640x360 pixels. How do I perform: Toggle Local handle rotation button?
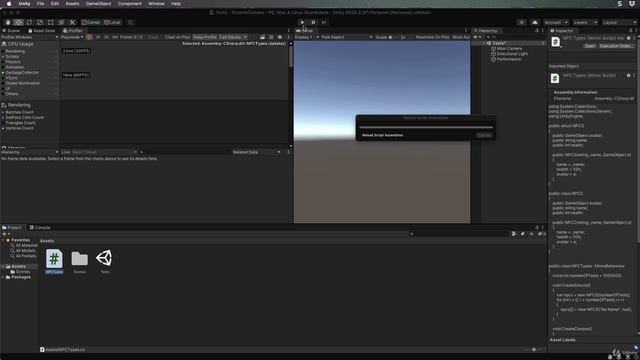[x=112, y=22]
